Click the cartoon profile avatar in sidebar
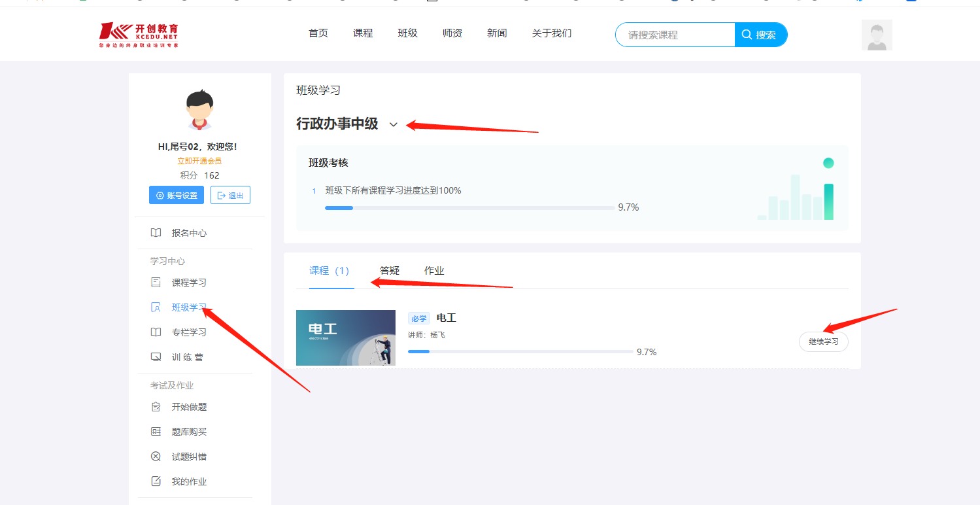980x505 pixels. [200, 110]
